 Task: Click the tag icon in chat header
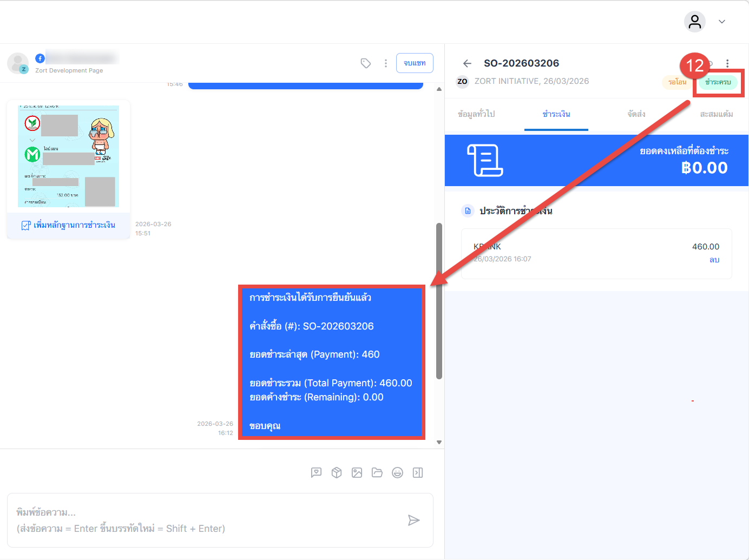coord(366,63)
